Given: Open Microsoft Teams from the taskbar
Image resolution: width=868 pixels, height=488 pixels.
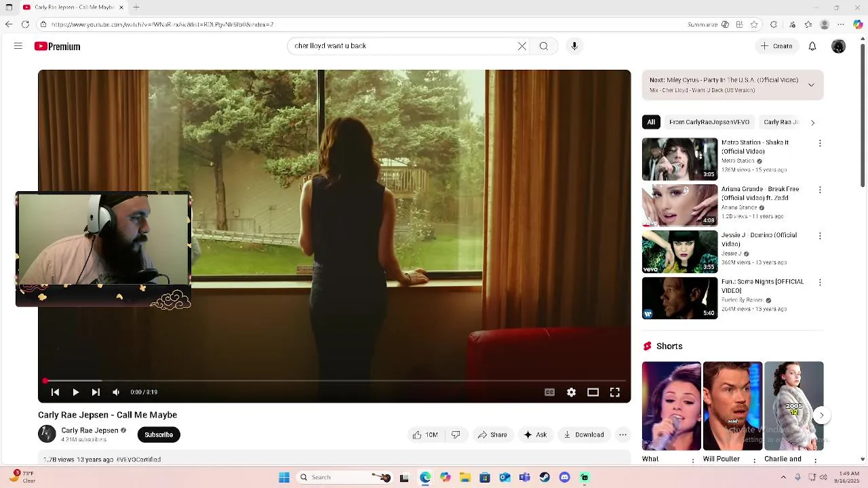Looking at the screenshot, I should 524,477.
